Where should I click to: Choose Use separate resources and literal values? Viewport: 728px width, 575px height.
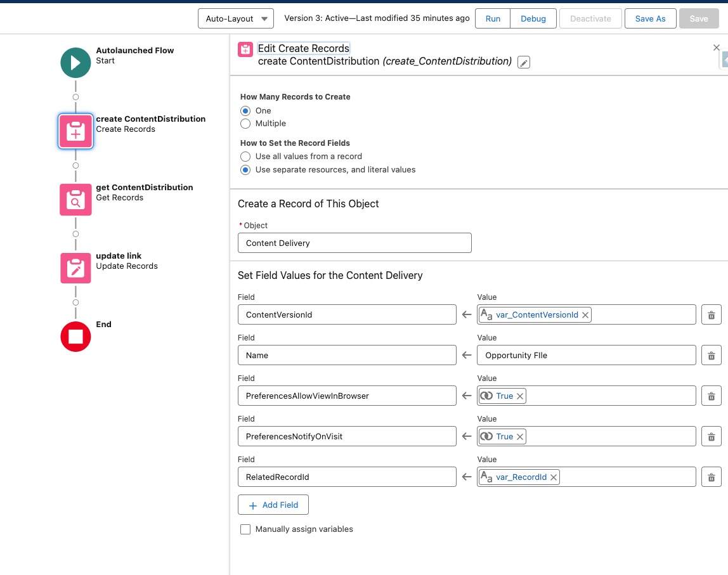245,170
